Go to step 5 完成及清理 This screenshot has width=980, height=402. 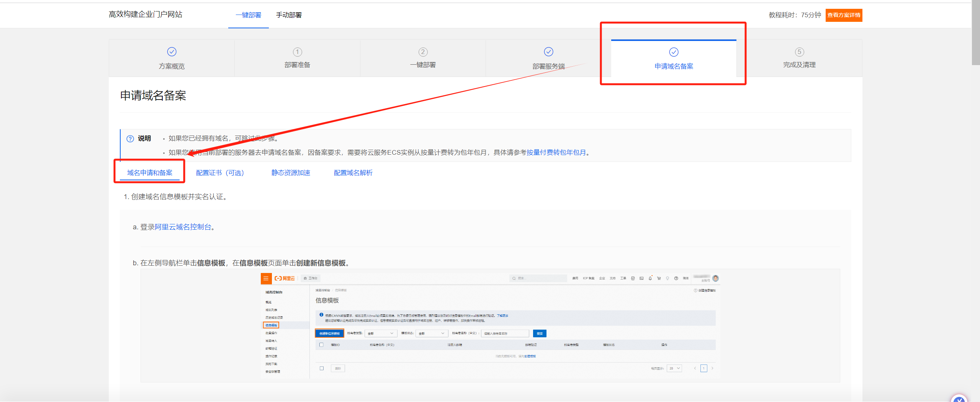pyautogui.click(x=799, y=58)
